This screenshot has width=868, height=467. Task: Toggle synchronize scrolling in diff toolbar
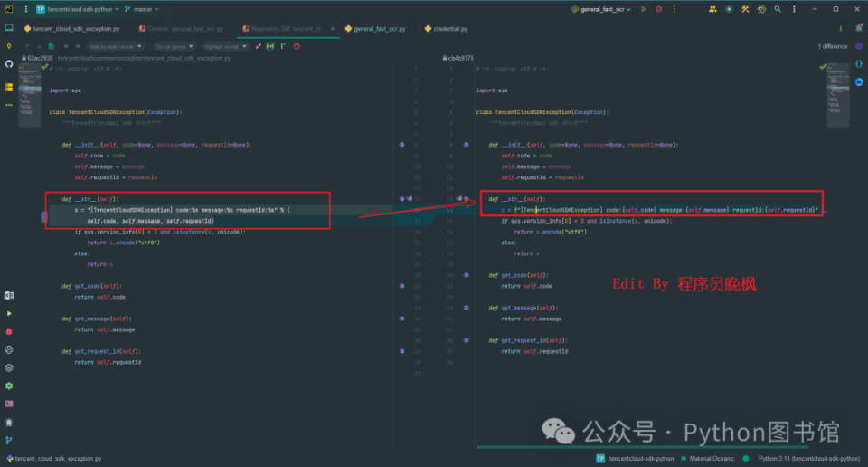(x=269, y=45)
